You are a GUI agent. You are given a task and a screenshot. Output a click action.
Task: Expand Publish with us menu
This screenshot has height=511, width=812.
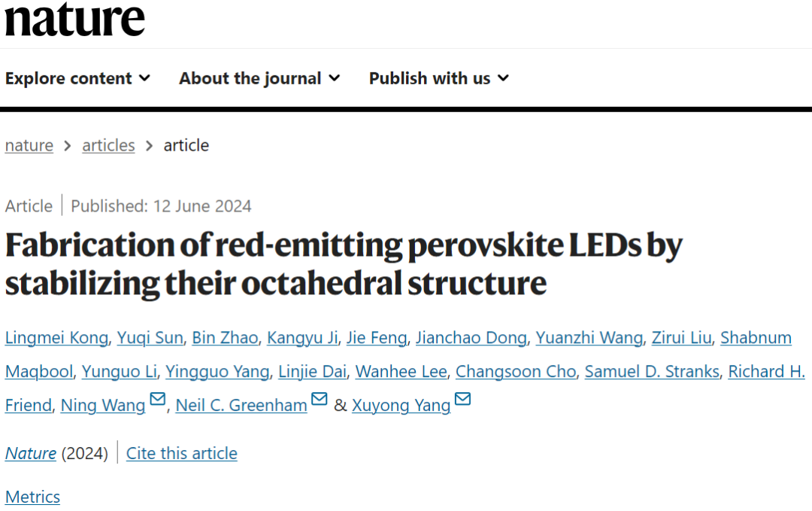(439, 78)
